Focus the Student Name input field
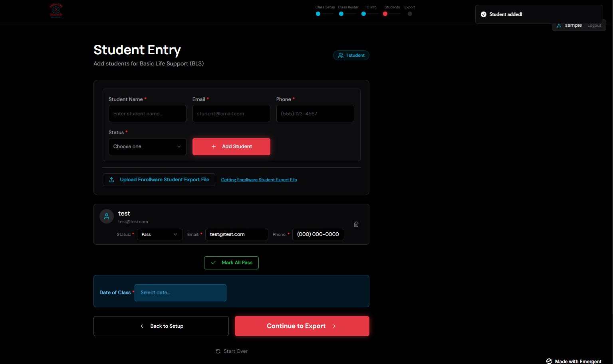Image resolution: width=613 pixels, height=364 pixels. pos(147,114)
